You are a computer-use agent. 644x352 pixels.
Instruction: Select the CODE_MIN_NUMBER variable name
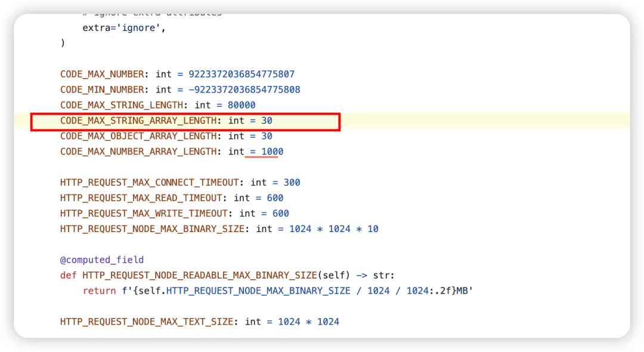point(103,89)
